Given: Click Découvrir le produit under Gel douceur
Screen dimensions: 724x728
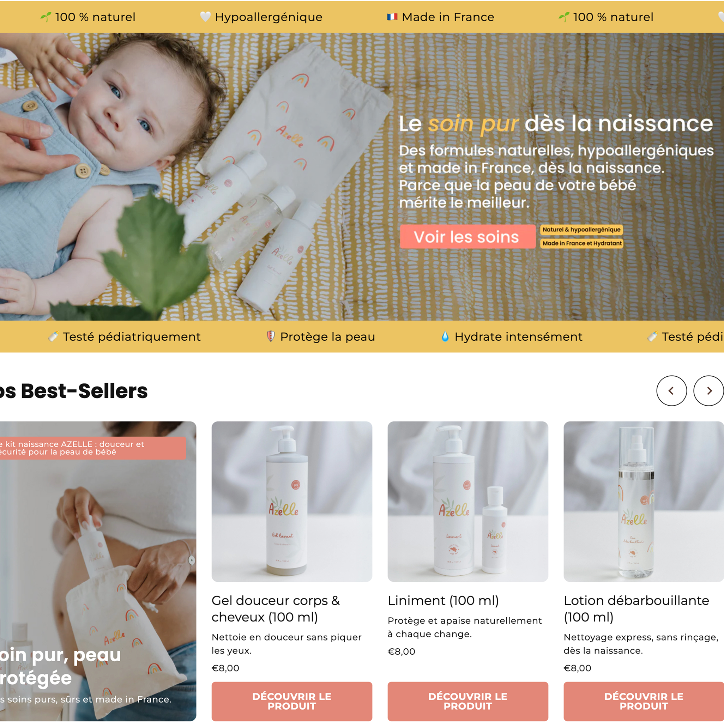Looking at the screenshot, I should 292,701.
